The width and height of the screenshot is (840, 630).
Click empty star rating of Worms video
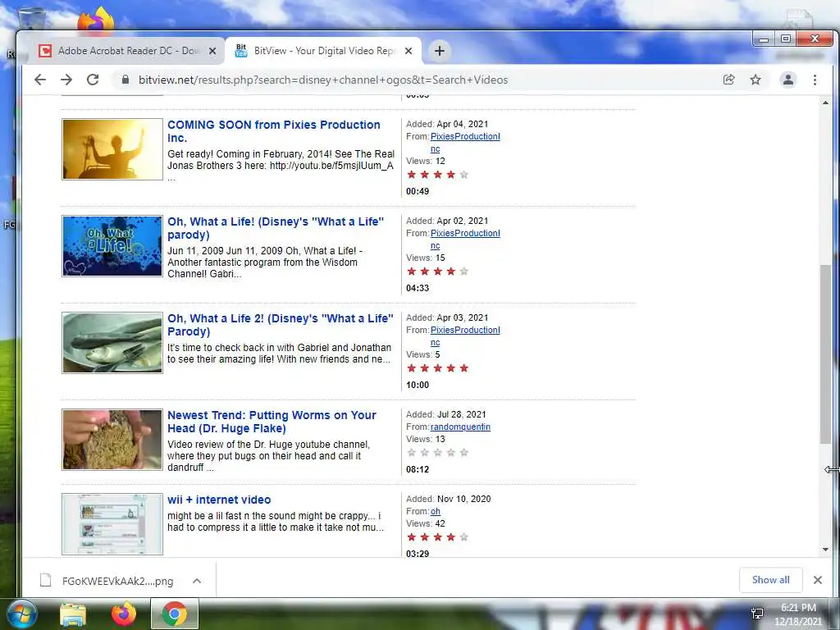[438, 453]
